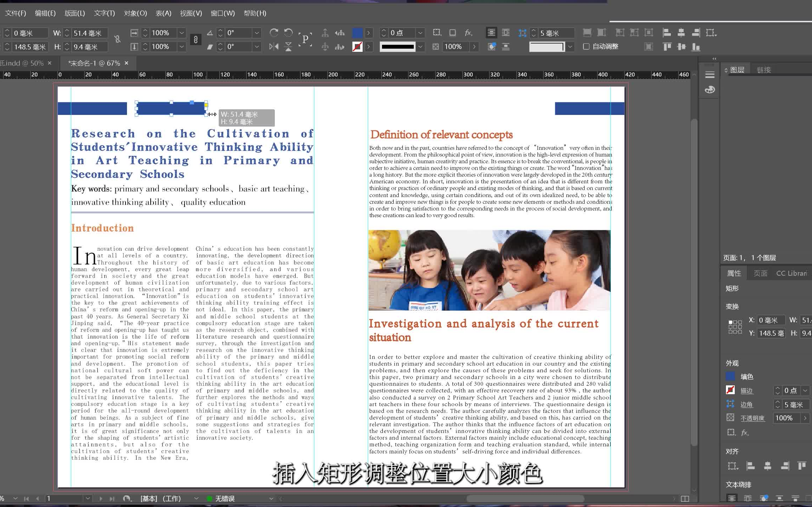The image size is (812, 507).
Task: Click the drop shadow icon in control bar
Action: [x=453, y=33]
